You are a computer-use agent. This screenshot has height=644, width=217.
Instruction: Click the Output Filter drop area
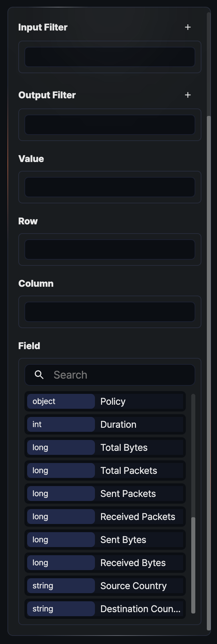(x=110, y=125)
